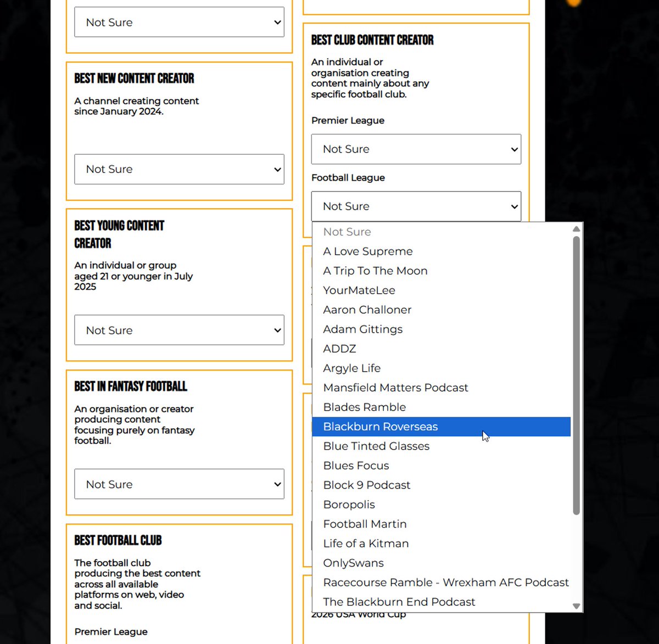The image size is (659, 644).
Task: Click 'A channel creating content since January 2024' text
Action: coord(137,106)
